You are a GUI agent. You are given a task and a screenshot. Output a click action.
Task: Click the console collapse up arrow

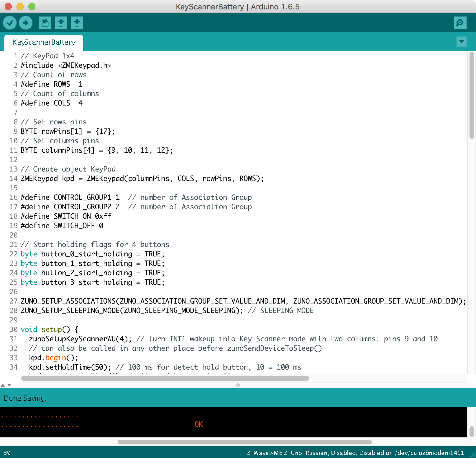(x=3, y=385)
